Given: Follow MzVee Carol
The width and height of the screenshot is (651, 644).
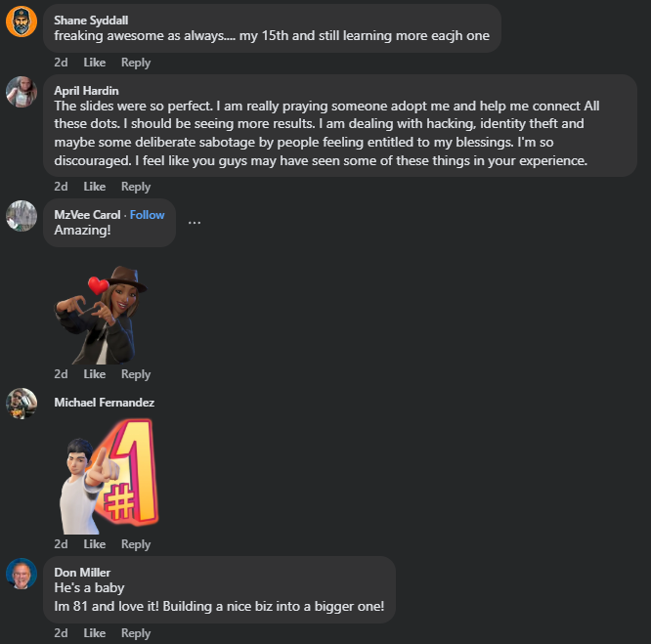Looking at the screenshot, I should click(x=148, y=215).
